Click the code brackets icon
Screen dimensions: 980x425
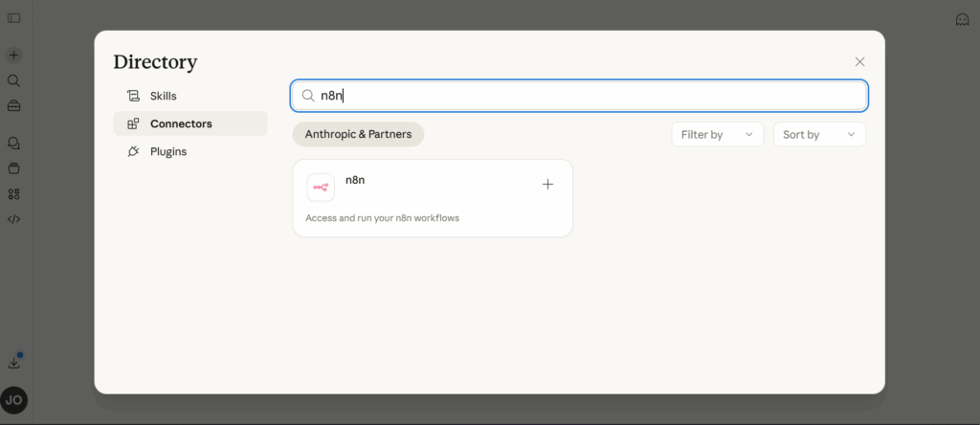[x=13, y=218]
